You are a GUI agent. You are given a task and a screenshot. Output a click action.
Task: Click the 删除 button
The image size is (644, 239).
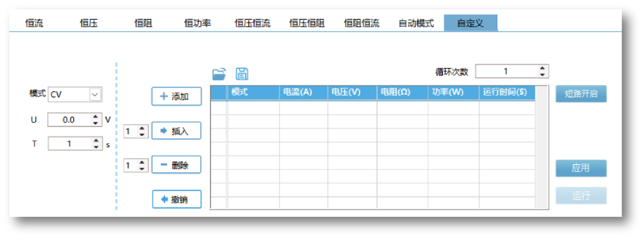click(x=176, y=165)
